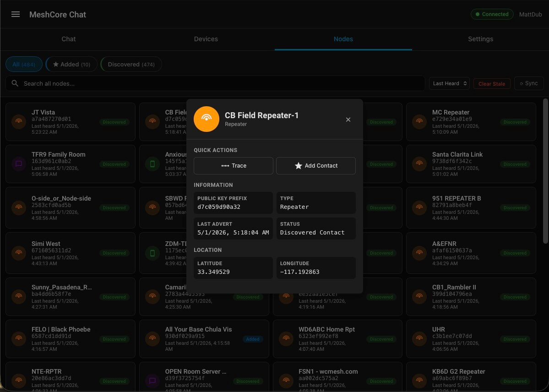
Task: Switch to the Settings tab
Action: (480, 39)
